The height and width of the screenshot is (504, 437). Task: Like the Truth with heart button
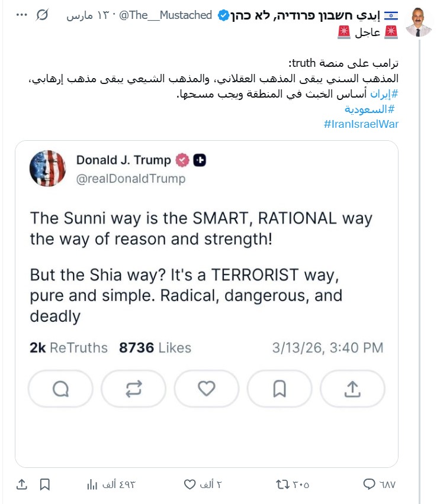pyautogui.click(x=206, y=389)
